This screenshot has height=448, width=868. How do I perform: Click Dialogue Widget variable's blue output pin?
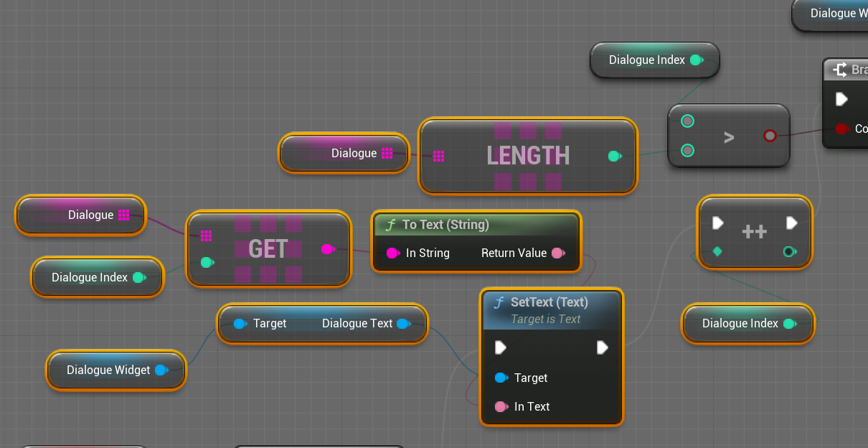(161, 370)
